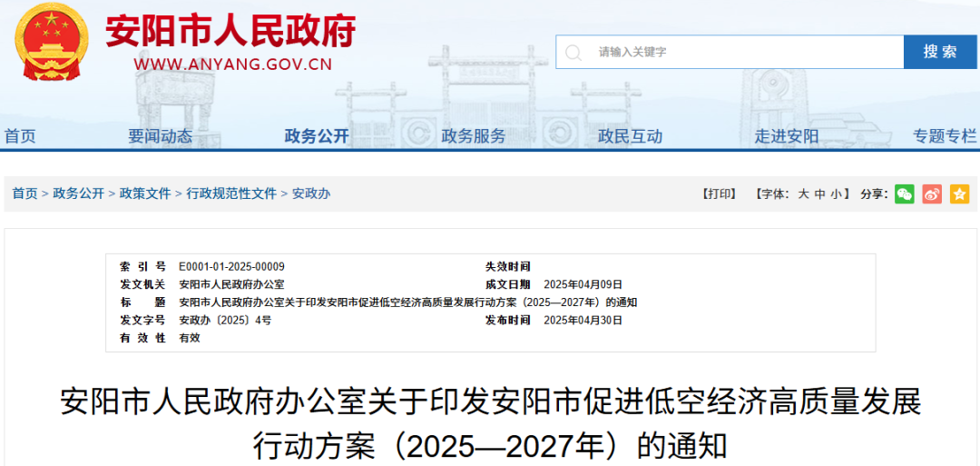
Task: Visit the 走进安阳 navigation tab
Action: coord(787,136)
